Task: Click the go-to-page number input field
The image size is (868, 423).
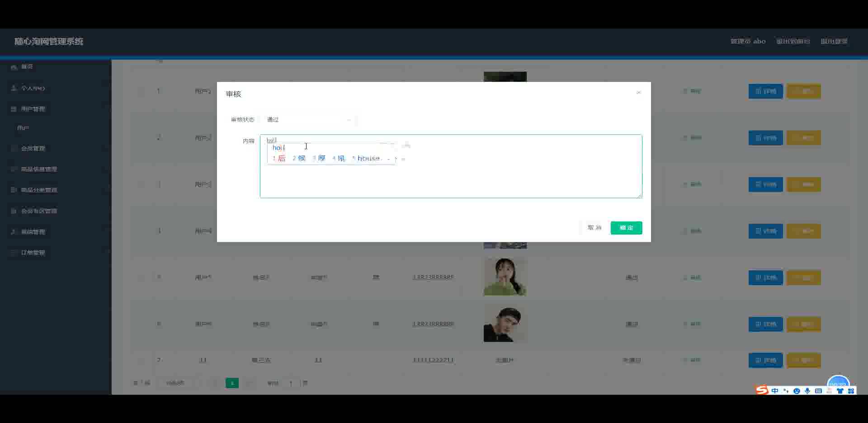Action: click(291, 383)
